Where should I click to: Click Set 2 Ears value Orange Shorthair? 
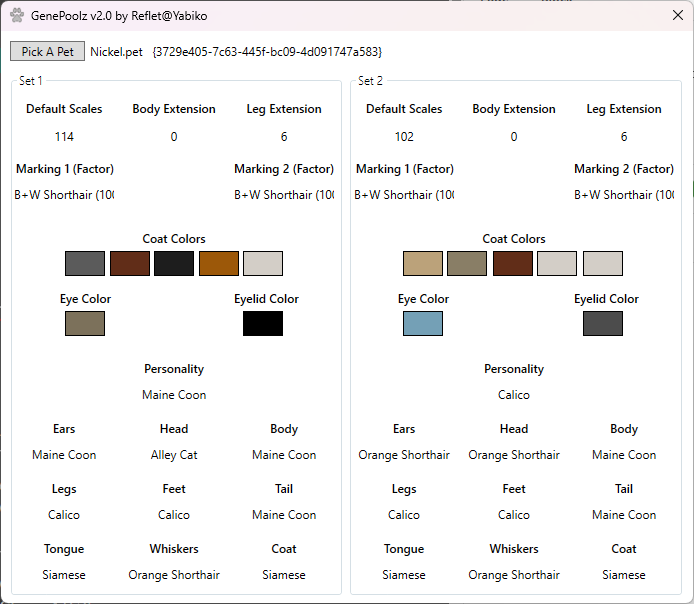click(404, 455)
